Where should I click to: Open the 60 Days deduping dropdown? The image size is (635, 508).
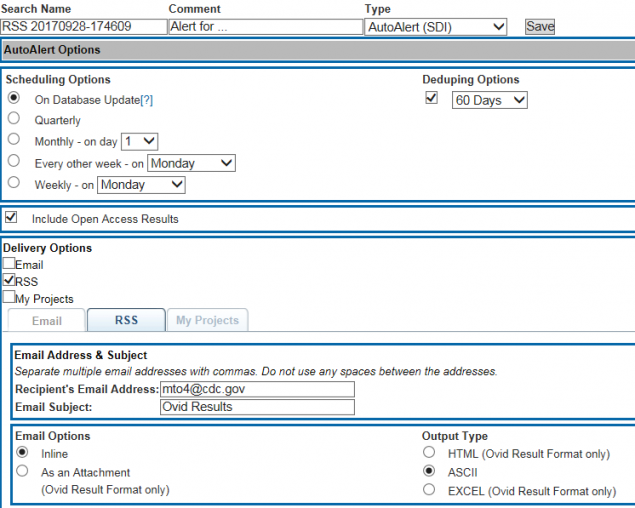(488, 100)
